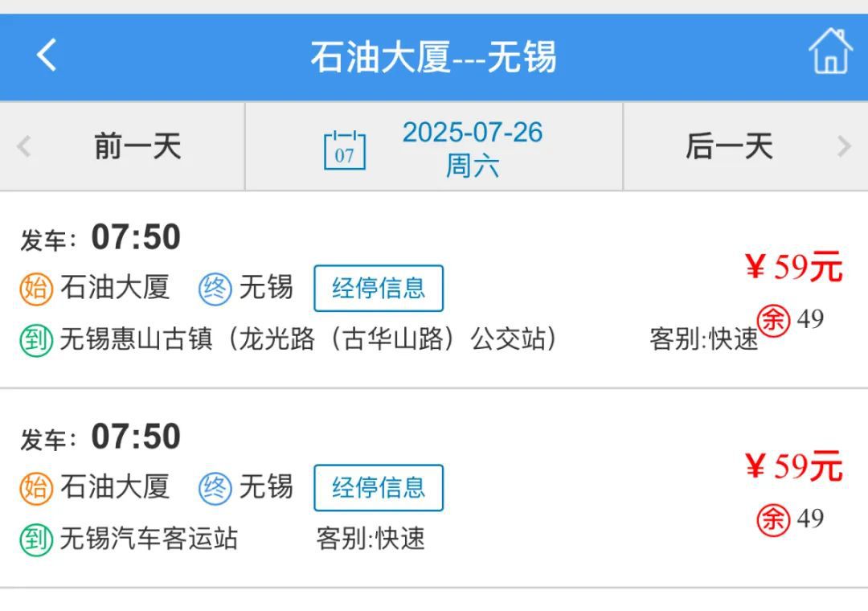The width and height of the screenshot is (868, 611).
Task: Open the home page via house icon
Action: (x=830, y=51)
